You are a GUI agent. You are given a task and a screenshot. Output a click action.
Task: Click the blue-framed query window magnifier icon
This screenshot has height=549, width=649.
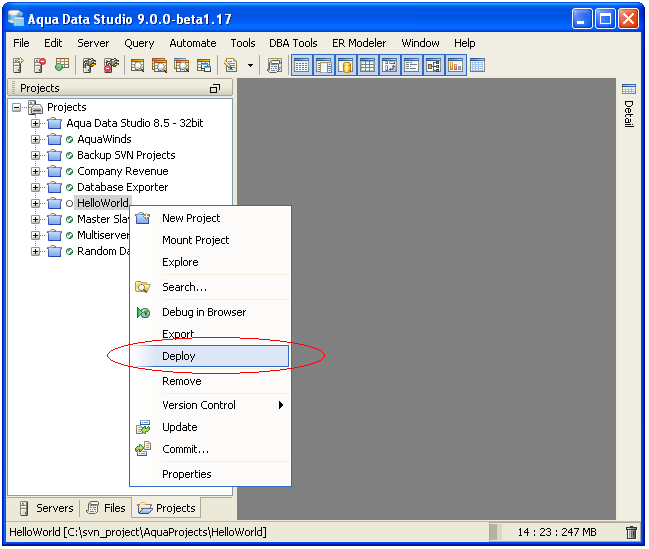[181, 65]
